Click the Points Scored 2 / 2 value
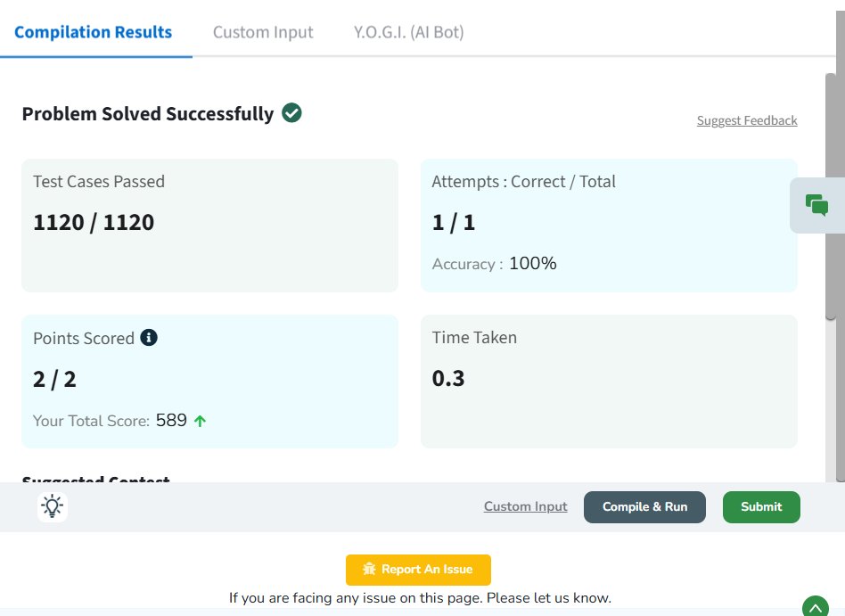 pyautogui.click(x=54, y=380)
